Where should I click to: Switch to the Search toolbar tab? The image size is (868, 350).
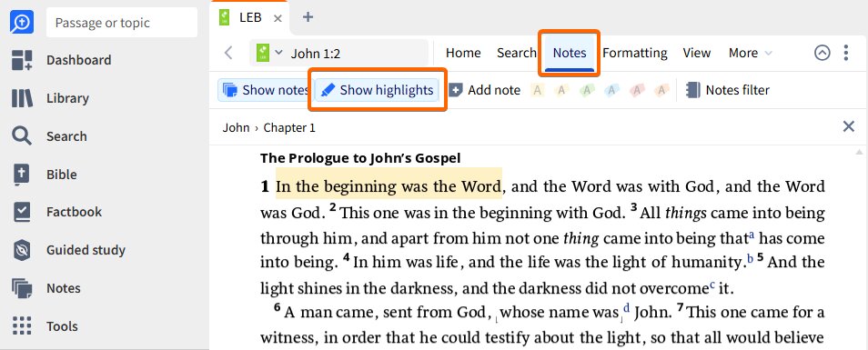(x=517, y=53)
